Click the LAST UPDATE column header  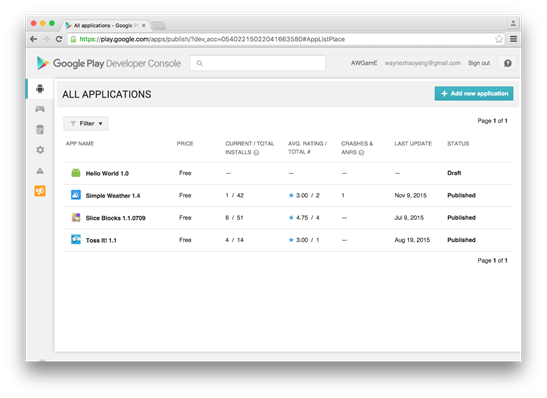(413, 144)
